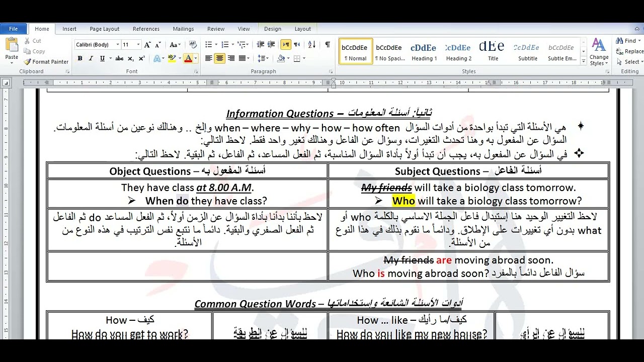Open the File tab
The height and width of the screenshot is (362, 644).
tap(14, 29)
